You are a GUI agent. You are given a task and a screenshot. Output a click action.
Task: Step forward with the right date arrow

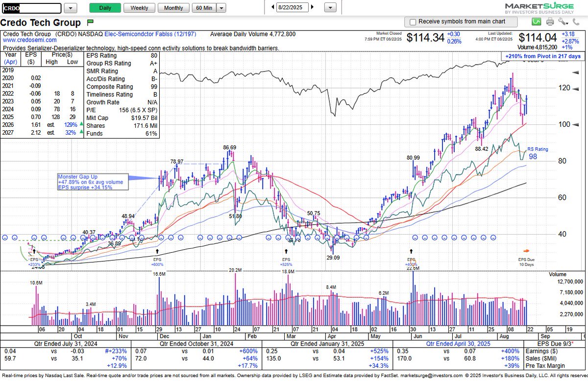(x=312, y=7)
